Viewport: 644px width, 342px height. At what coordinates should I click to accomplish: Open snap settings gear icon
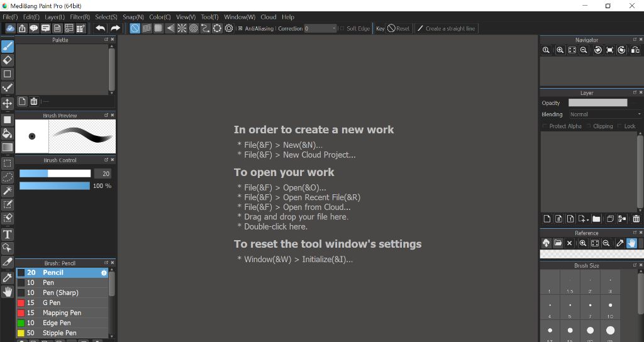[229, 28]
